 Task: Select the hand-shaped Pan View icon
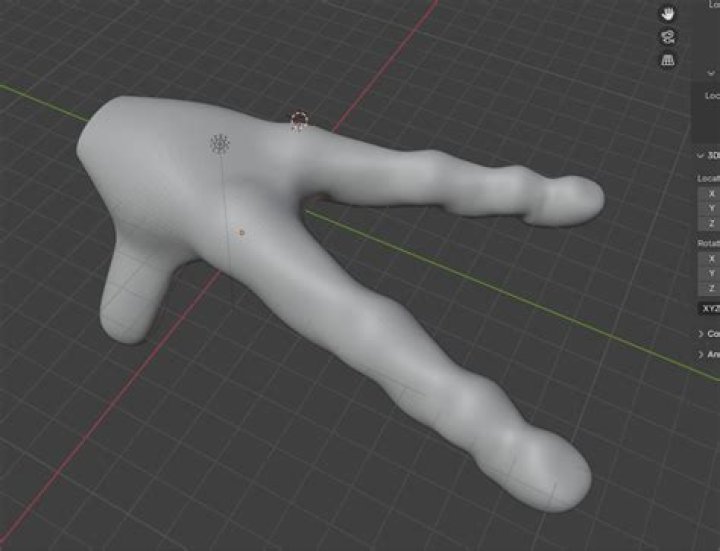(667, 14)
